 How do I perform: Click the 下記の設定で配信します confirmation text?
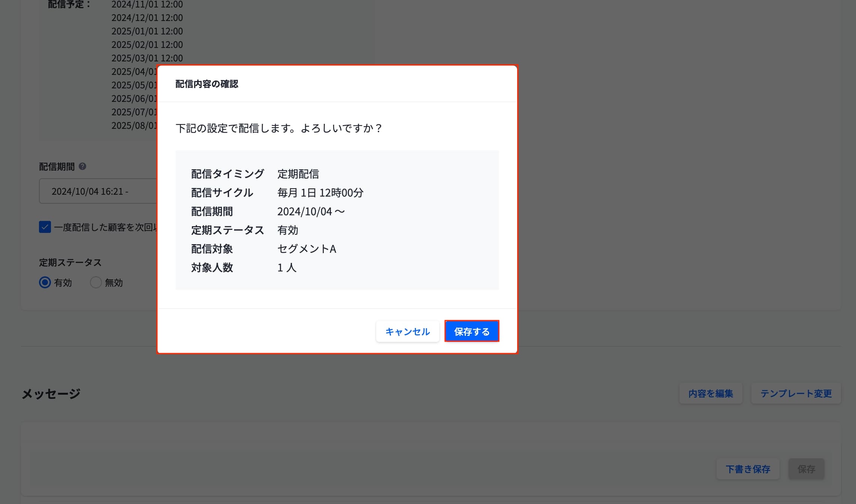278,128
